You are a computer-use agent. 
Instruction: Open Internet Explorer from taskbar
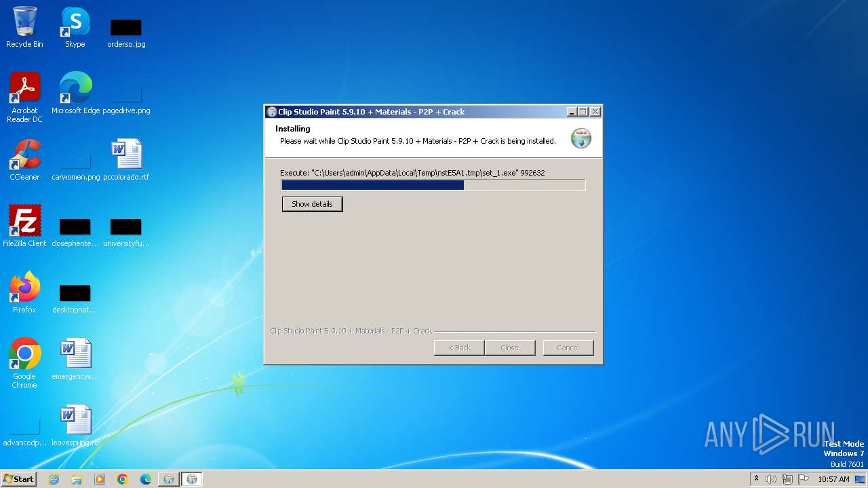54,479
